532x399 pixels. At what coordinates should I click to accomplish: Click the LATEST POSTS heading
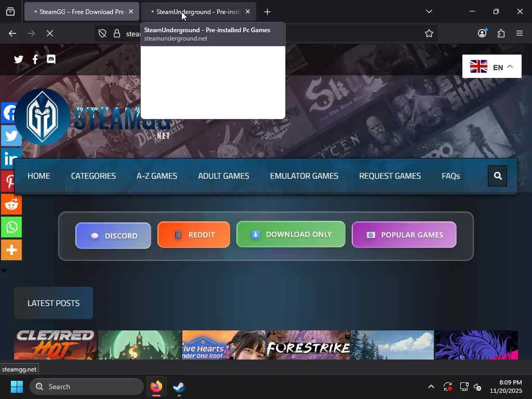tap(54, 303)
